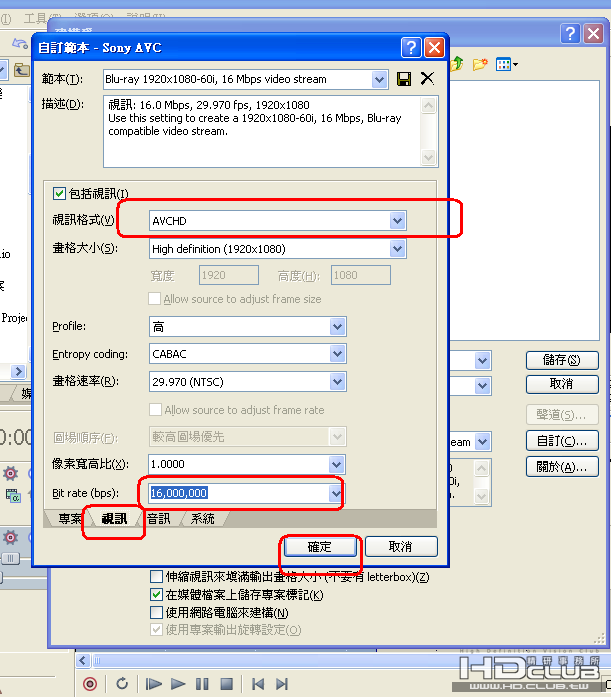The height and width of the screenshot is (697, 611).
Task: Stop playback in transport bar
Action: (x=227, y=684)
